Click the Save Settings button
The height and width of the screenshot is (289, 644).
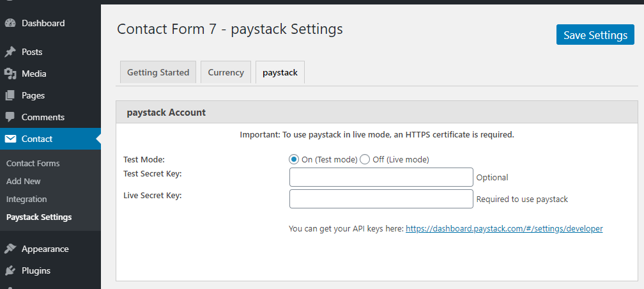(595, 35)
